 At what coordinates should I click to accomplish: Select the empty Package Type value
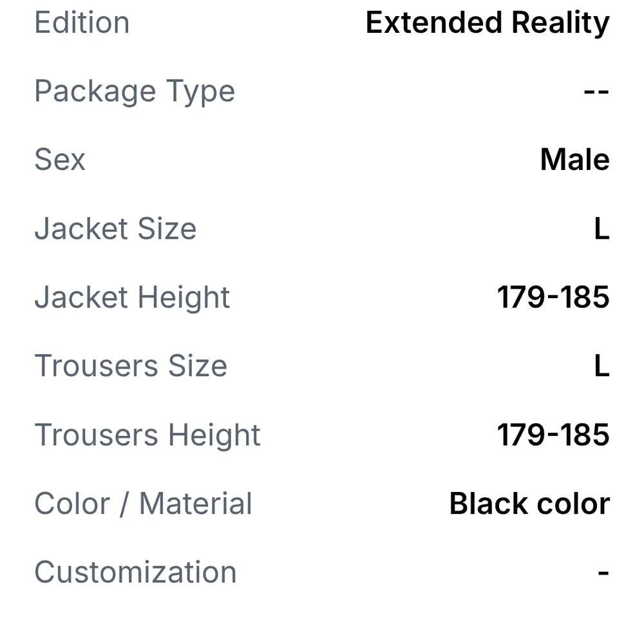click(x=596, y=91)
